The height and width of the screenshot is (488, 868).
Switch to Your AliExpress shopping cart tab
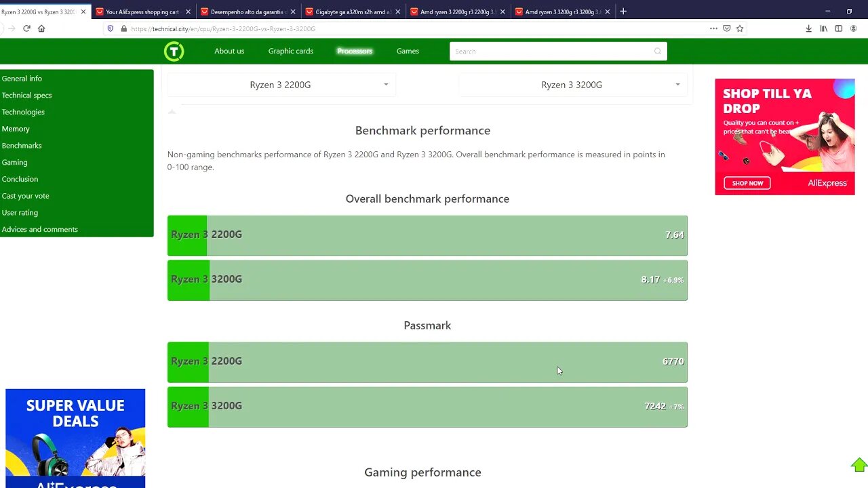coord(143,12)
